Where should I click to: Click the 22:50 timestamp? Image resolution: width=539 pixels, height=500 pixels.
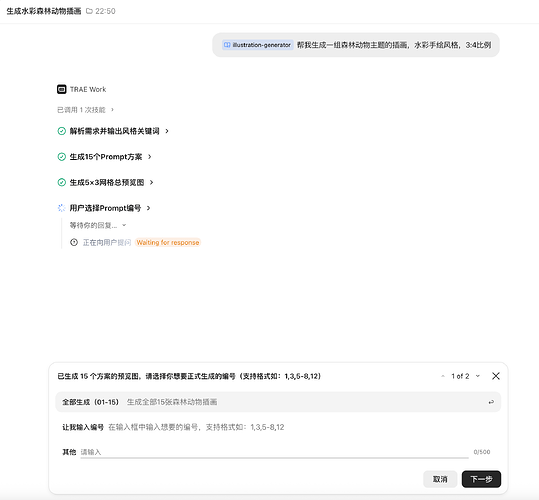(105, 11)
